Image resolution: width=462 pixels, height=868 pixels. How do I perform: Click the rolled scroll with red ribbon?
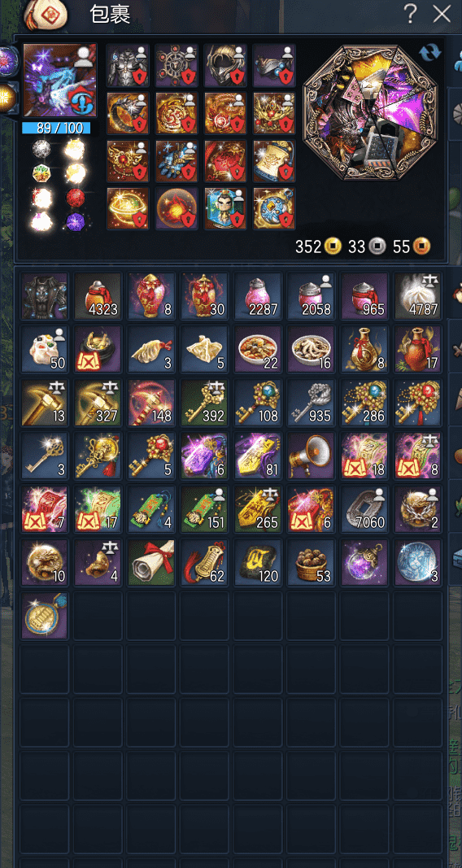(x=151, y=563)
